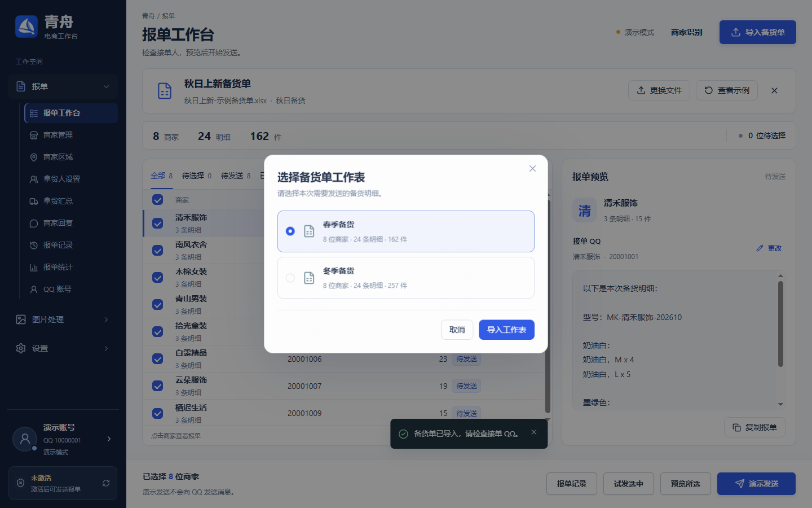The image size is (812, 508).
Task: Click the 青舟 sailboat logo icon
Action: (27, 27)
